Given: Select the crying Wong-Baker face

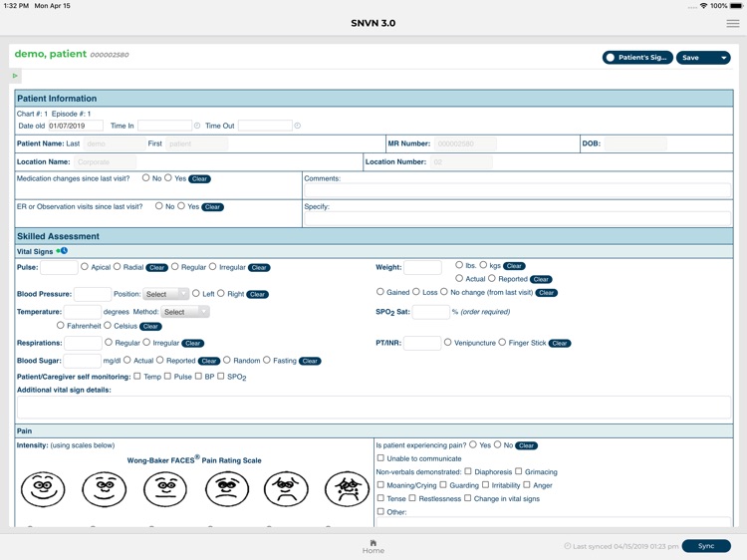Looking at the screenshot, I should pyautogui.click(x=347, y=489).
